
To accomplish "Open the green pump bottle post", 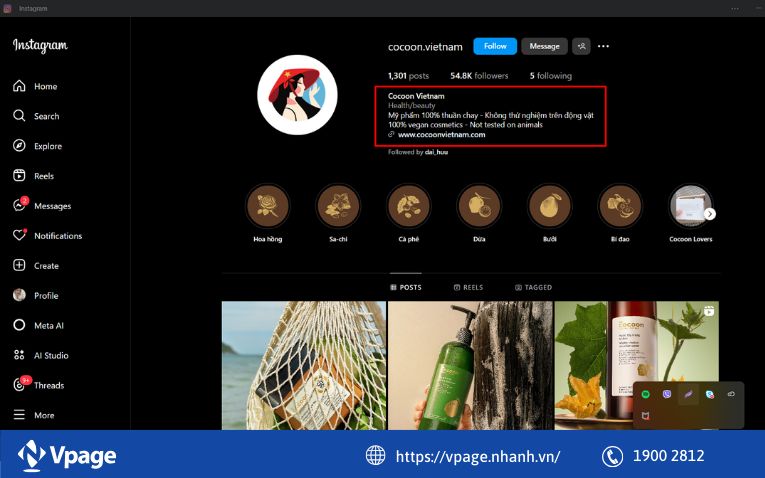I will pos(470,365).
